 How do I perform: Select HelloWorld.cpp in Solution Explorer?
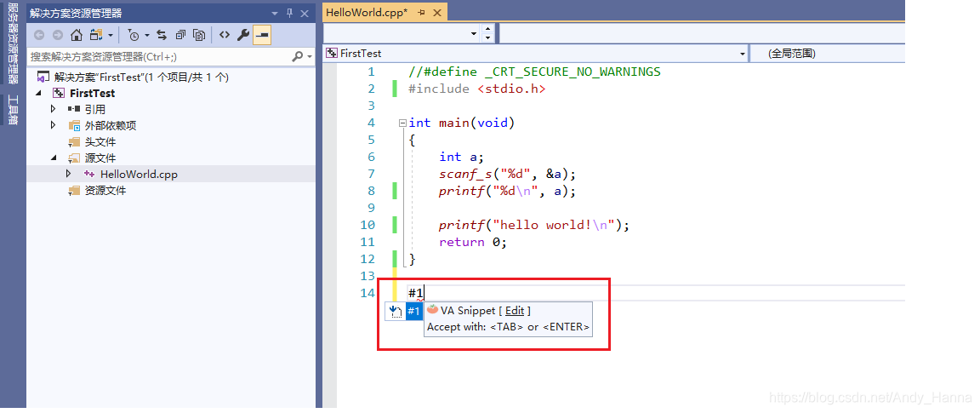click(x=139, y=175)
